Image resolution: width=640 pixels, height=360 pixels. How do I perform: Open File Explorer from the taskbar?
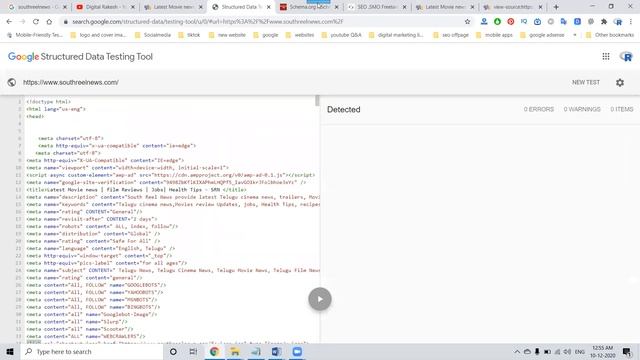pyautogui.click(x=235, y=352)
